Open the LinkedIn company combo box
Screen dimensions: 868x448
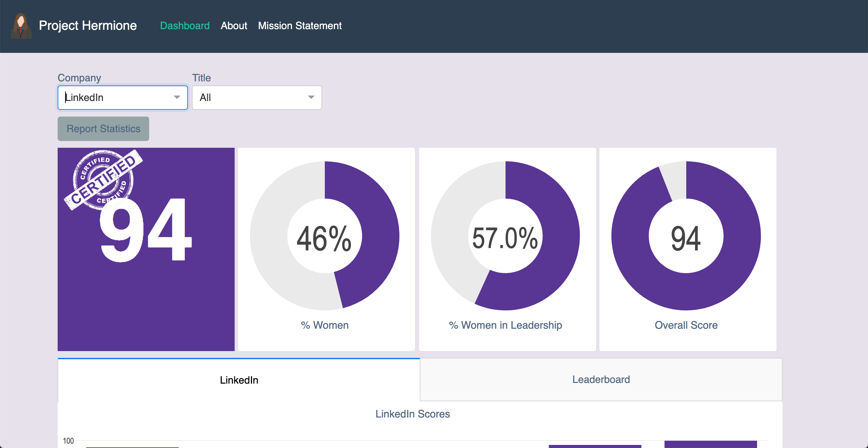(x=115, y=98)
